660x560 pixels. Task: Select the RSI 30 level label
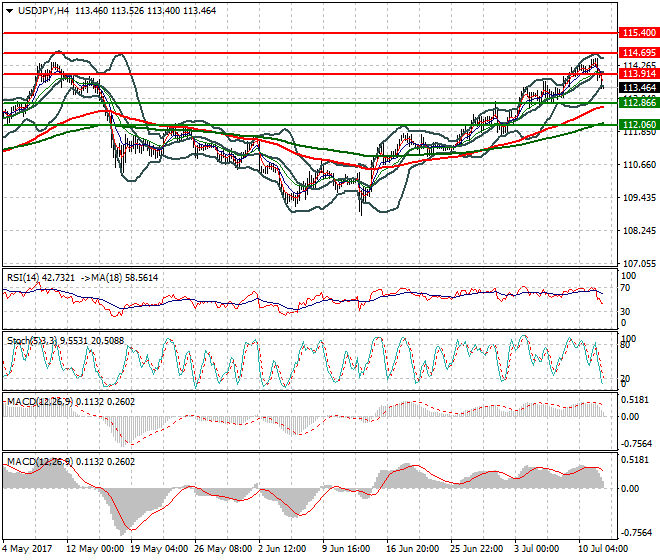coord(626,312)
